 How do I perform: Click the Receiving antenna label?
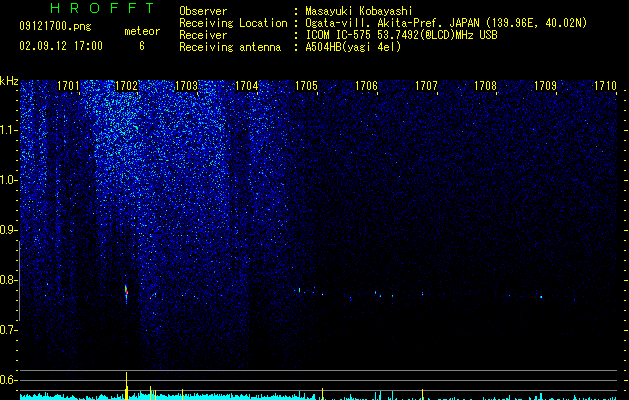click(230, 47)
